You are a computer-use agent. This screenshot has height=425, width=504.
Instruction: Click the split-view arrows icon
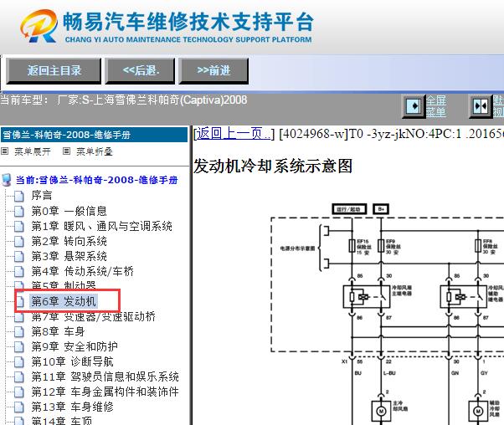coord(481,106)
